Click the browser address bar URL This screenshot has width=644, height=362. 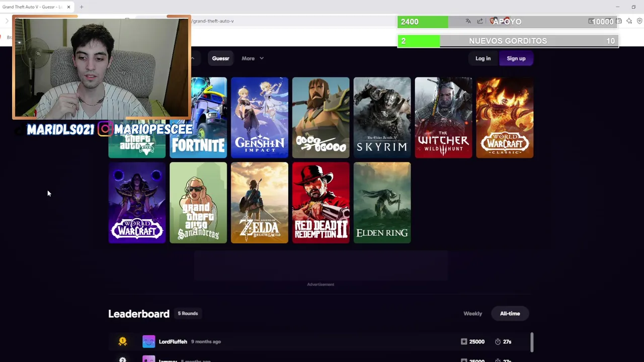click(x=213, y=21)
